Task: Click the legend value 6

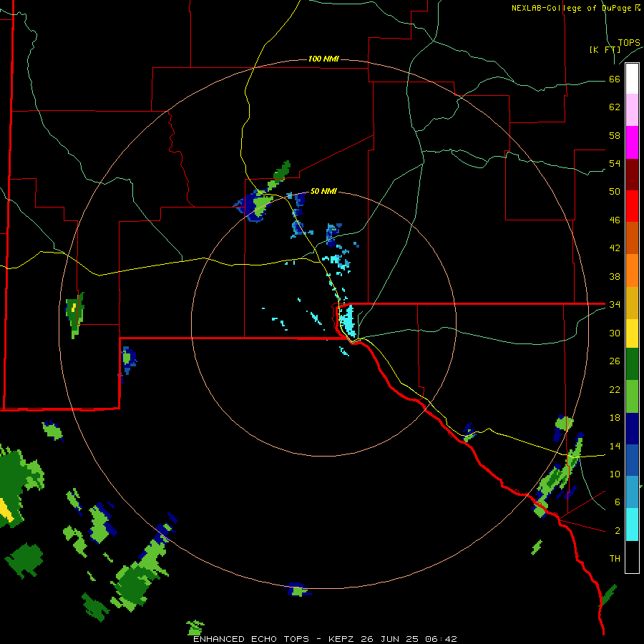Action: click(x=618, y=502)
